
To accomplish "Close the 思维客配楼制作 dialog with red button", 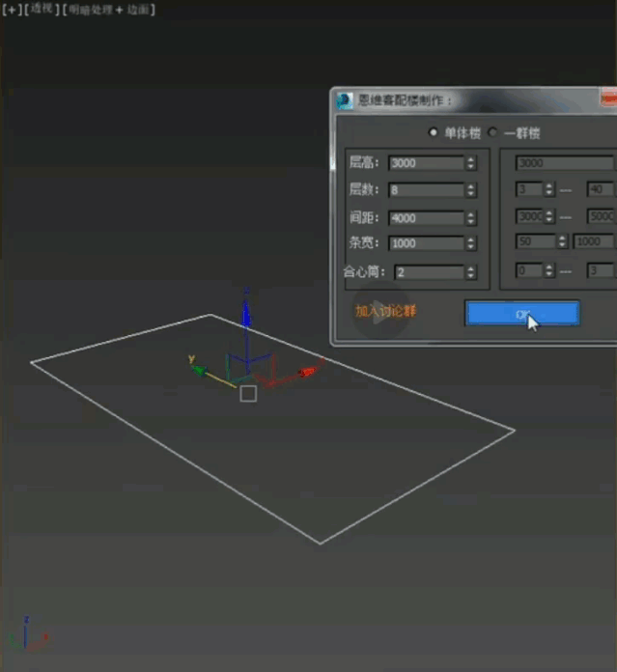I will coord(608,98).
